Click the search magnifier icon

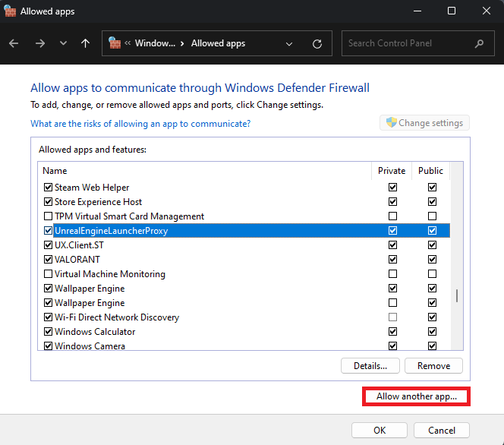pyautogui.click(x=479, y=43)
